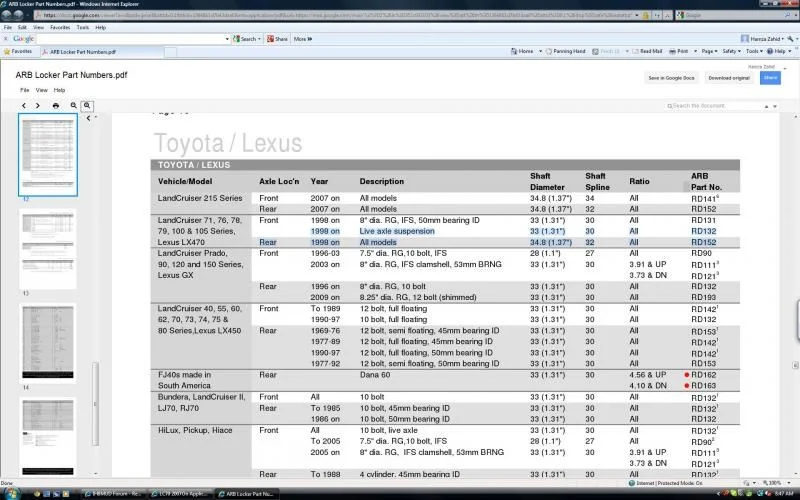Select page 13 thumbnail
The height and width of the screenshot is (500, 800).
48,248
